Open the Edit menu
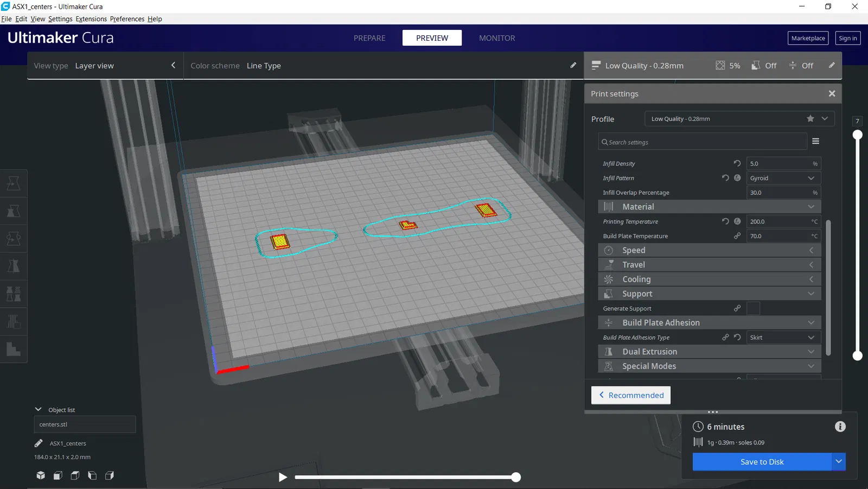Image resolution: width=868 pixels, height=489 pixels. pyautogui.click(x=21, y=19)
